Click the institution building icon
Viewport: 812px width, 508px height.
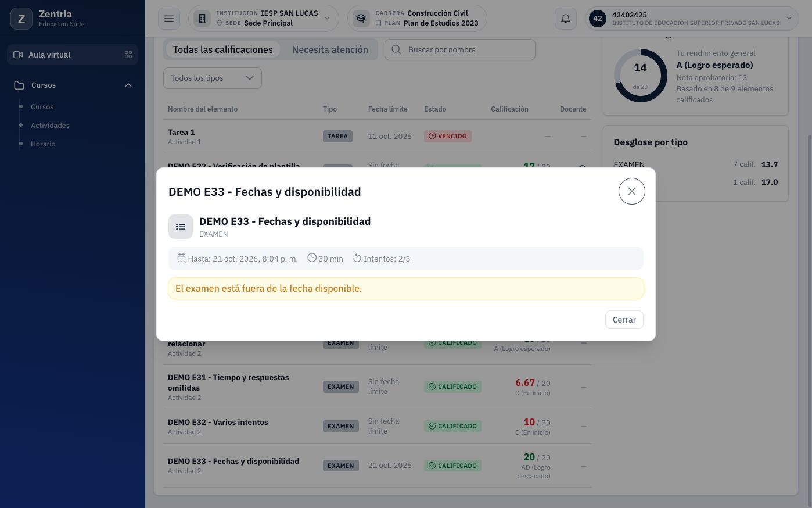202,19
